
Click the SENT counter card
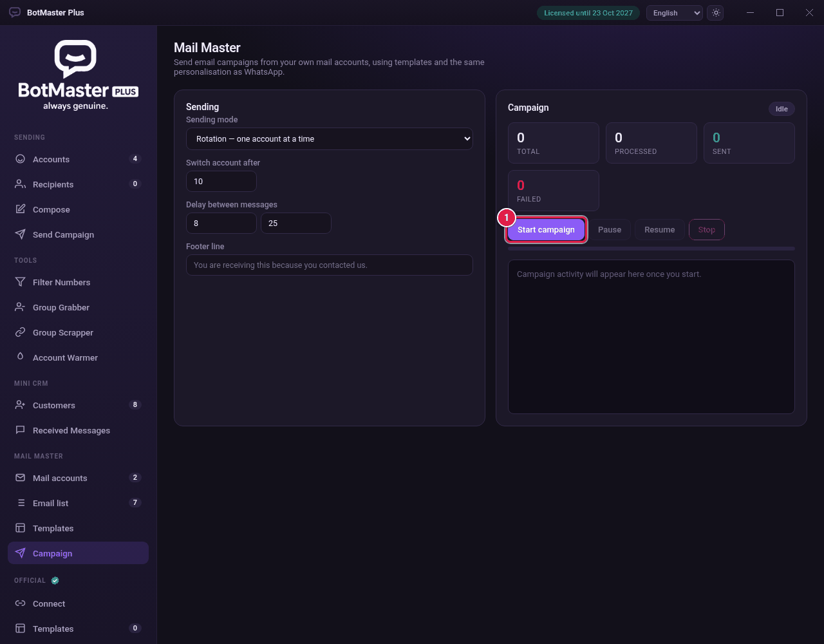pyautogui.click(x=749, y=143)
